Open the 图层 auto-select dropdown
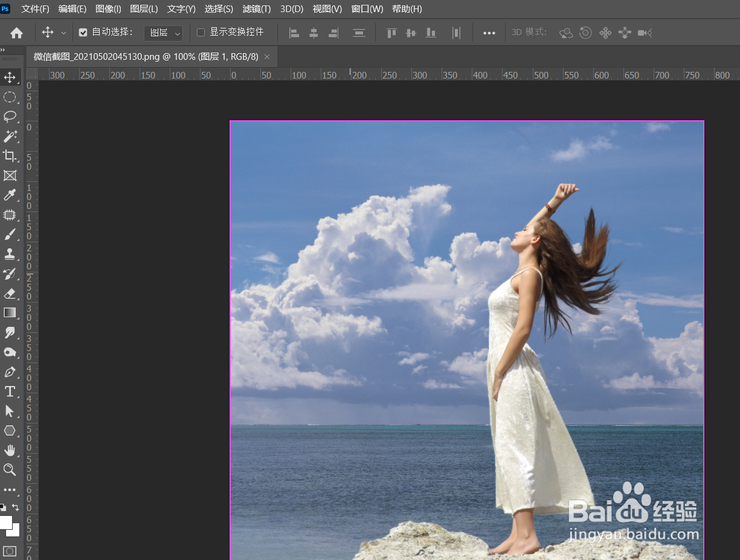The image size is (740, 560). click(163, 33)
